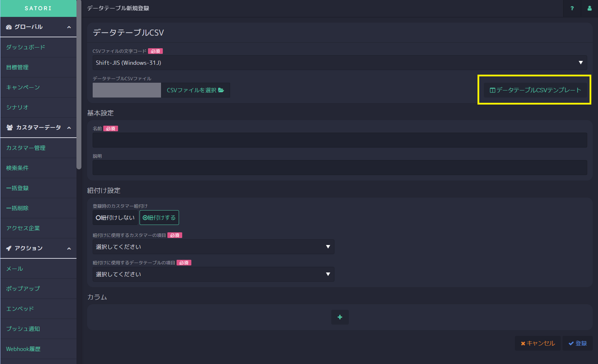Open エンベッド in sidebar
598x364 pixels.
coord(38,309)
